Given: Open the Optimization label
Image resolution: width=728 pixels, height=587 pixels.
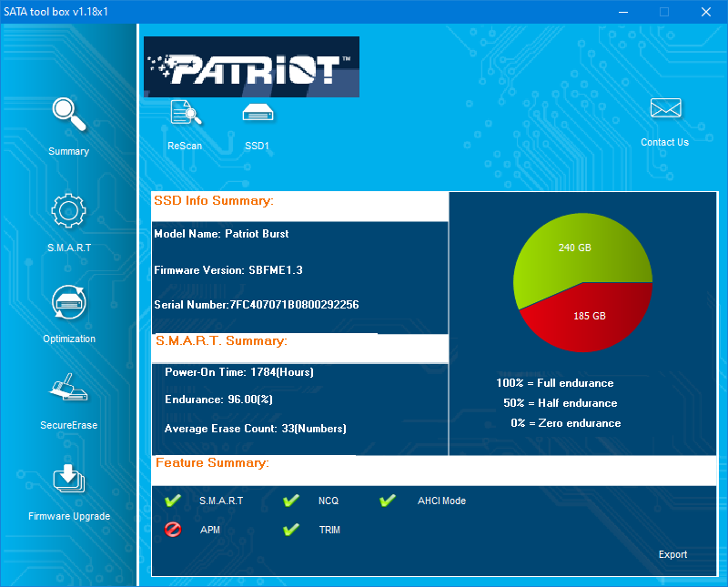Looking at the screenshot, I should click(69, 339).
